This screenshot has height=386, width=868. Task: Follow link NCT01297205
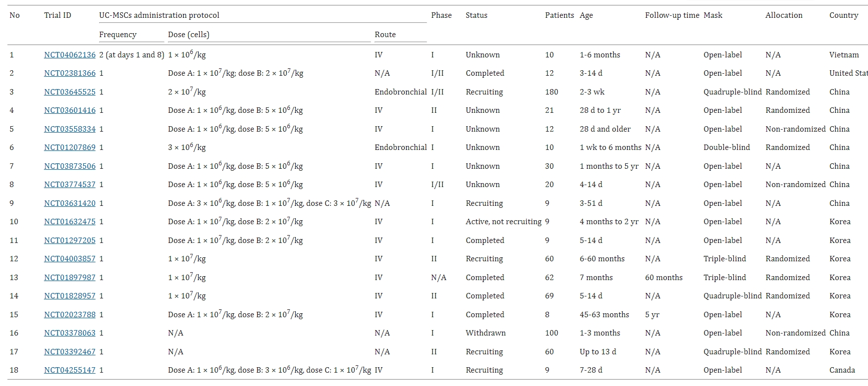(x=69, y=241)
